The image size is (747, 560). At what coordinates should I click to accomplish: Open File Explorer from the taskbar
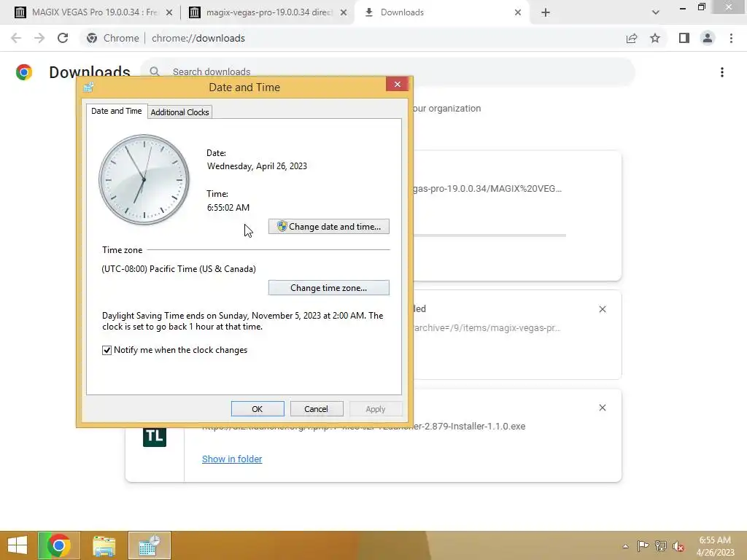tap(104, 545)
